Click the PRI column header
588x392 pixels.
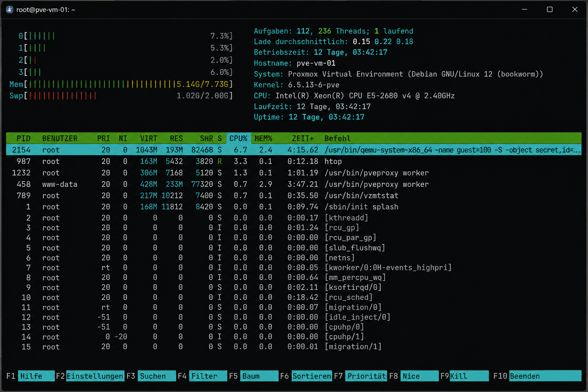pyautogui.click(x=103, y=138)
